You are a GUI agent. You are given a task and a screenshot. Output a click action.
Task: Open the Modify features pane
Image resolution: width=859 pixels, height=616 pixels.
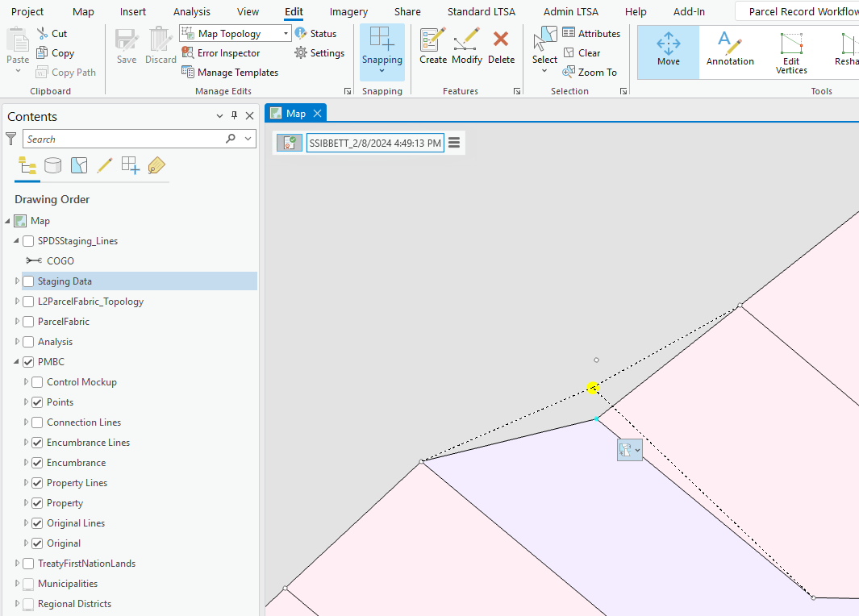point(466,47)
